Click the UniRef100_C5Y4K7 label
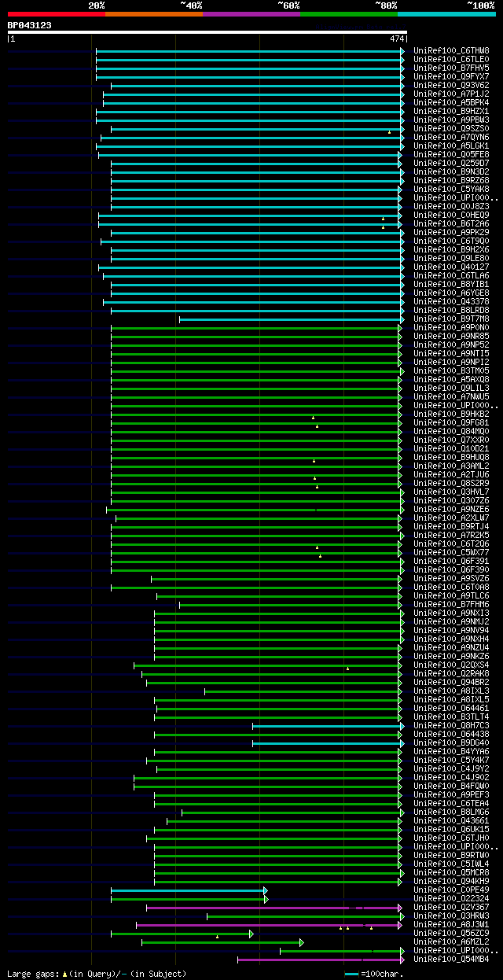Image resolution: width=503 pixels, height=980 pixels. point(451,760)
